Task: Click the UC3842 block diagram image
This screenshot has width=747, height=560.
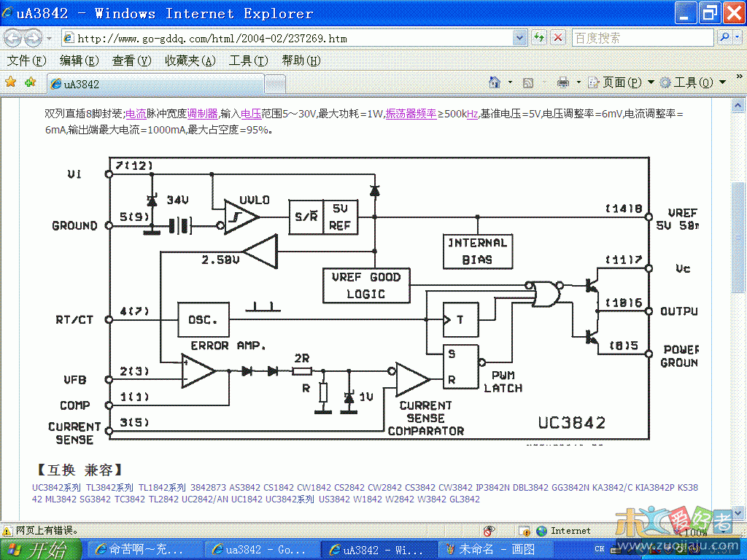Action: click(x=374, y=300)
